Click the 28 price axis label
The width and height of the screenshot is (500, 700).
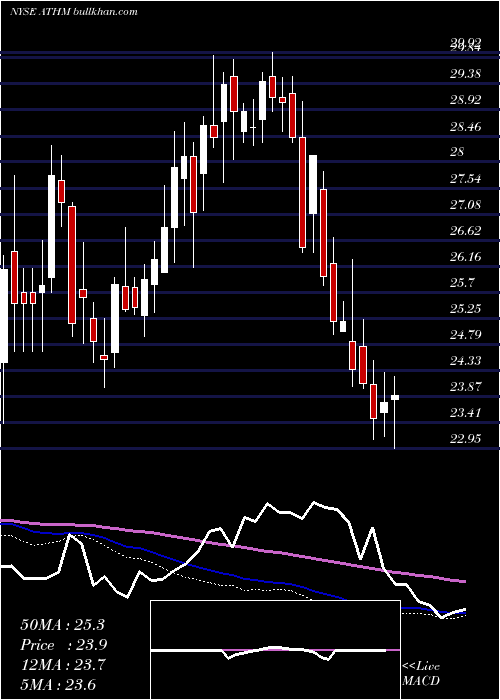click(457, 152)
